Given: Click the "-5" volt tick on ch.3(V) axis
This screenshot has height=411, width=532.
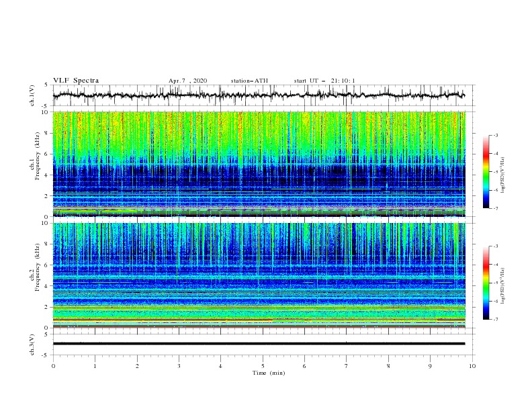Looking at the screenshot, I should tap(46, 355).
